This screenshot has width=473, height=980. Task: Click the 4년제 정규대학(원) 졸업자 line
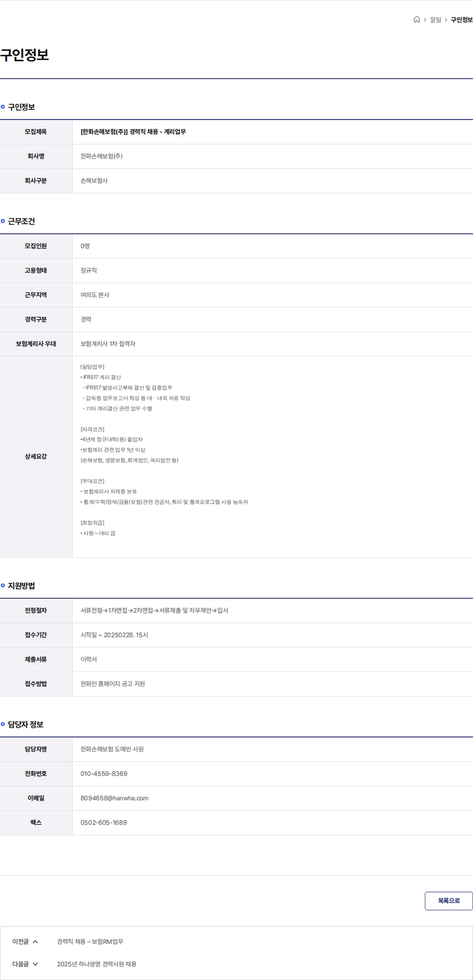click(x=112, y=439)
